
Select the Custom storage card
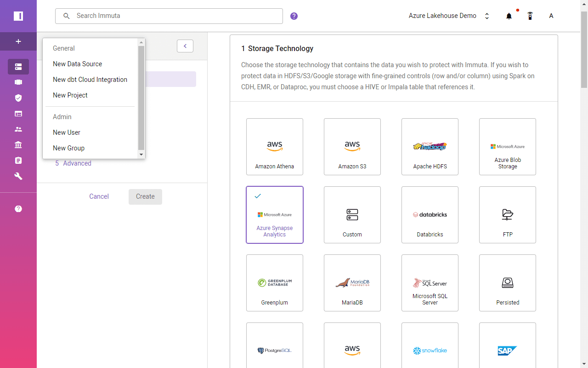(x=352, y=215)
